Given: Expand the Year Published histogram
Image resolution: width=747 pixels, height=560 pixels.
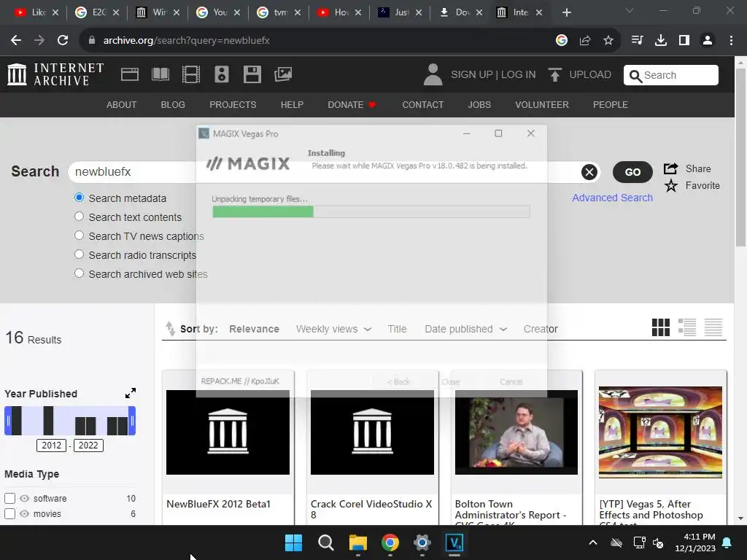Looking at the screenshot, I should pos(131,393).
